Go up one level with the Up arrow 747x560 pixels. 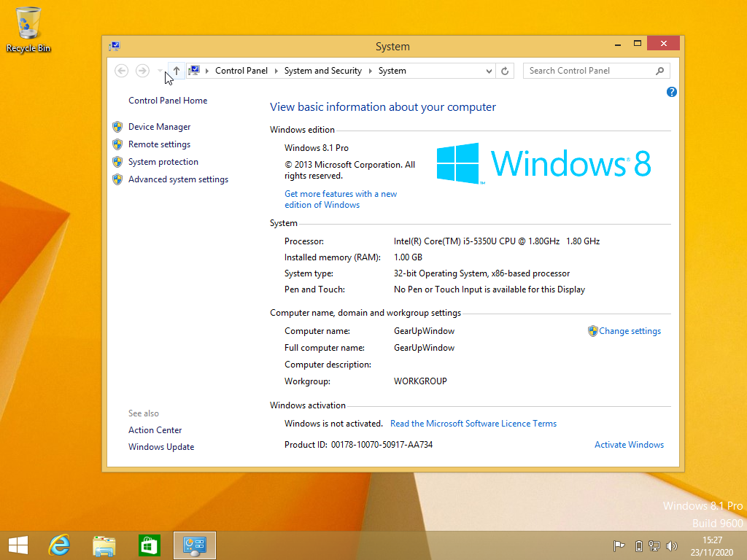pos(177,71)
